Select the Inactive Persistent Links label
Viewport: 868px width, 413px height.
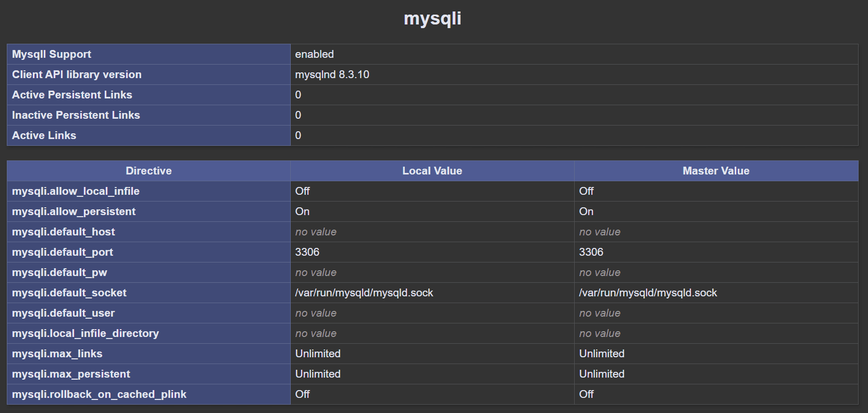[76, 115]
